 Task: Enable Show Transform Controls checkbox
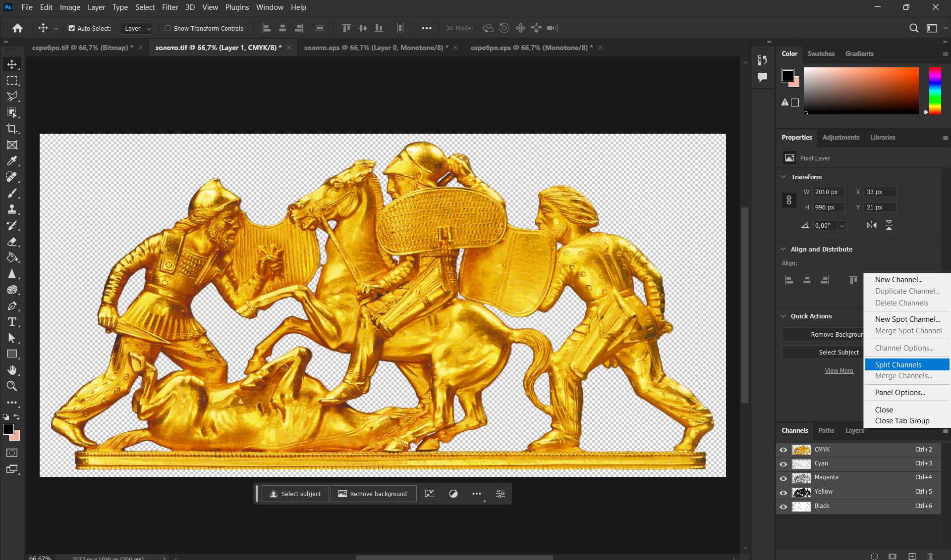point(168,28)
